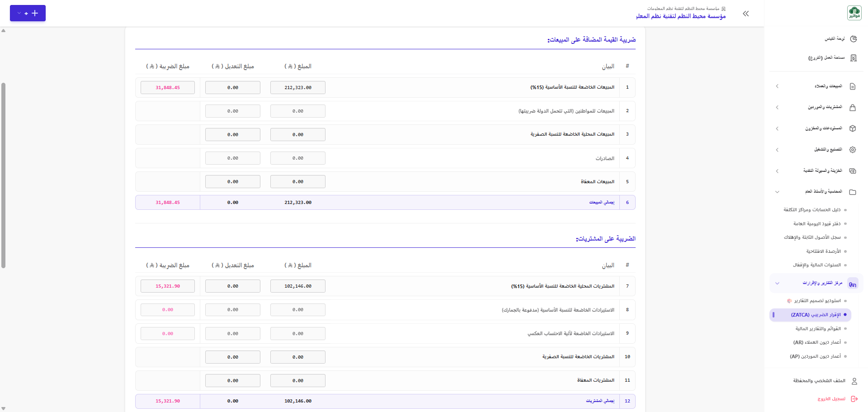
Task: Click amount field in row 5 exempt sales
Action: [x=298, y=182]
